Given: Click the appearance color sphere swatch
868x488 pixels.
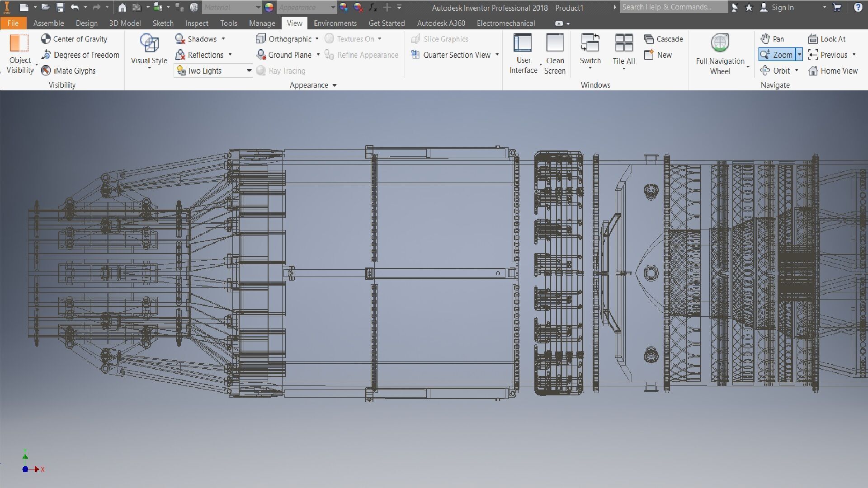Looking at the screenshot, I should tap(269, 7).
